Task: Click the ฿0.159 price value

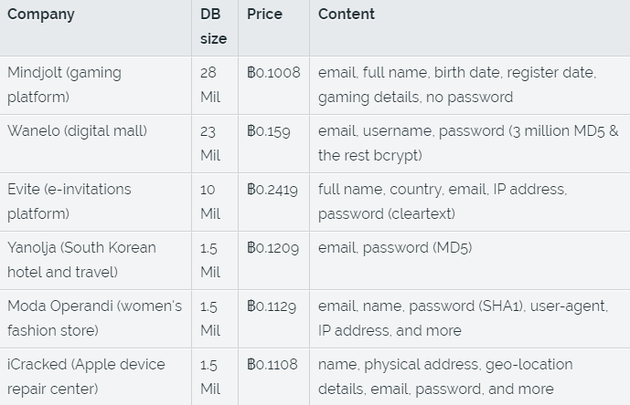Action: (x=269, y=131)
